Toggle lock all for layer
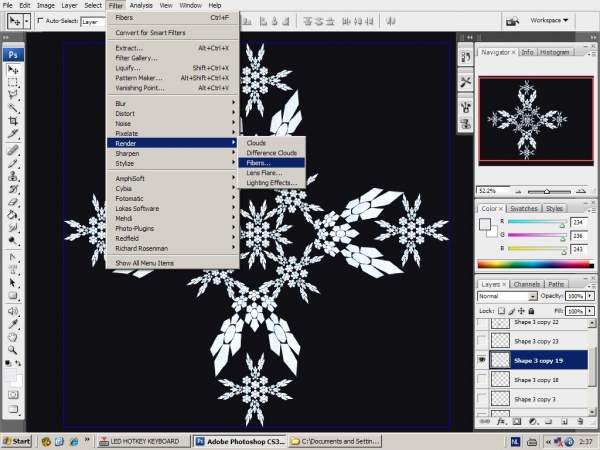Image resolution: width=600 pixels, height=450 pixels. pos(531,311)
